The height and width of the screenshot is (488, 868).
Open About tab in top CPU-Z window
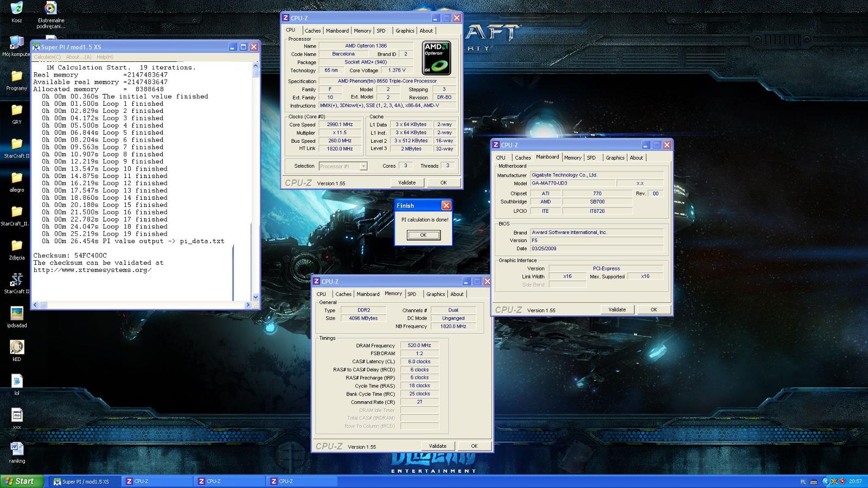click(x=426, y=31)
